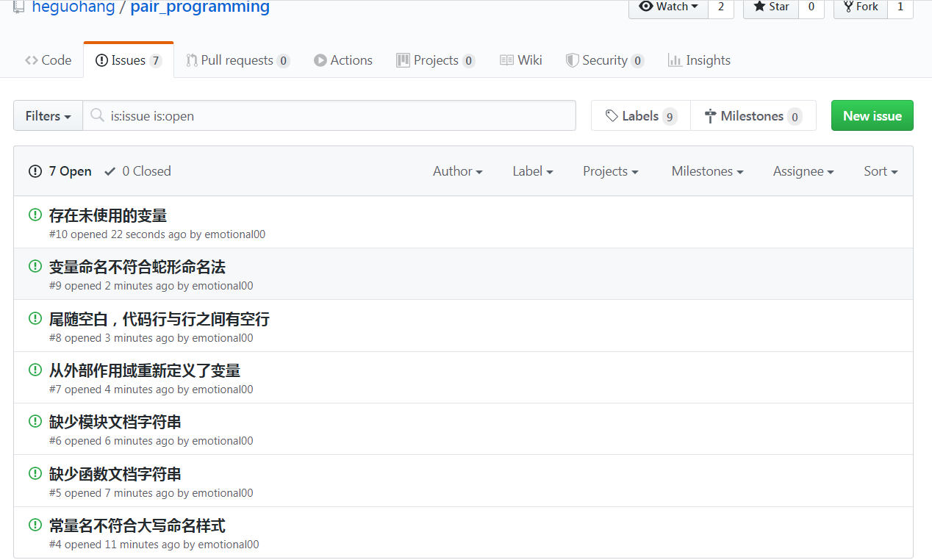Screen dimensions: 932x560
Task: Open issue 存在未使用的变量
Action: coord(108,215)
